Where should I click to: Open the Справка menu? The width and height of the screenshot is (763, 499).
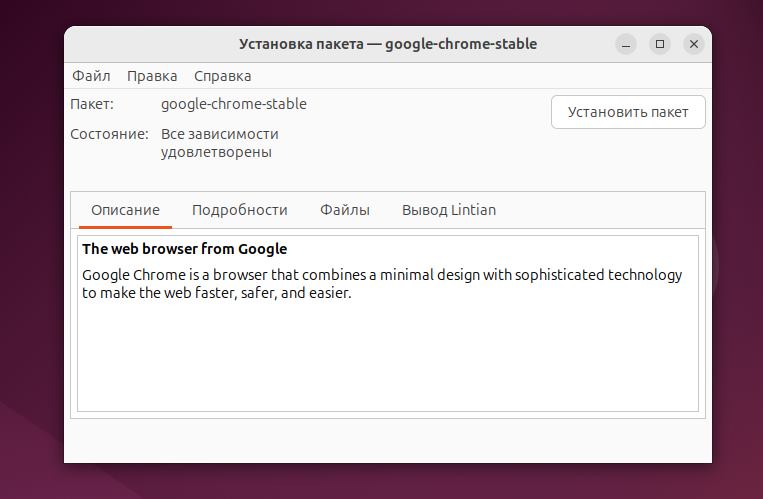pyautogui.click(x=222, y=76)
